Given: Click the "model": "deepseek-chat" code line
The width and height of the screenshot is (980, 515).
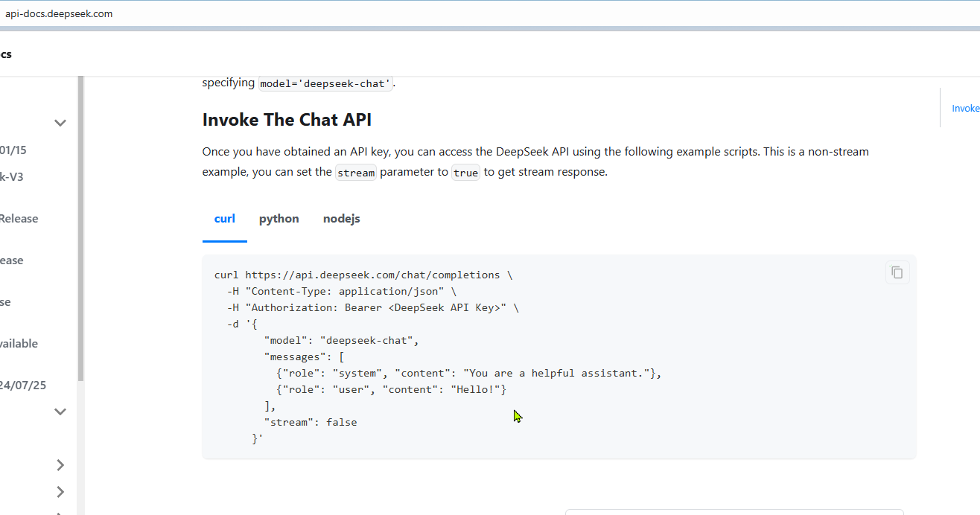Looking at the screenshot, I should pos(342,340).
